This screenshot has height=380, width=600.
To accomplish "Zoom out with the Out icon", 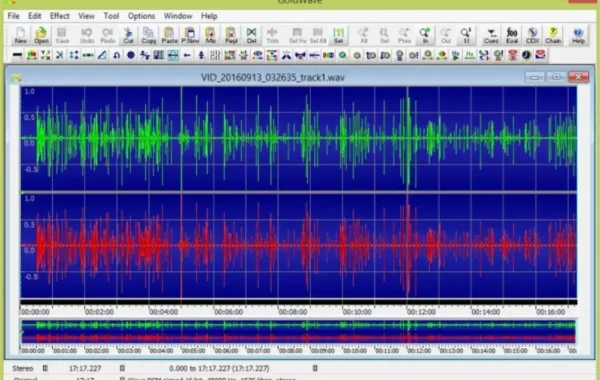I will pos(446,36).
